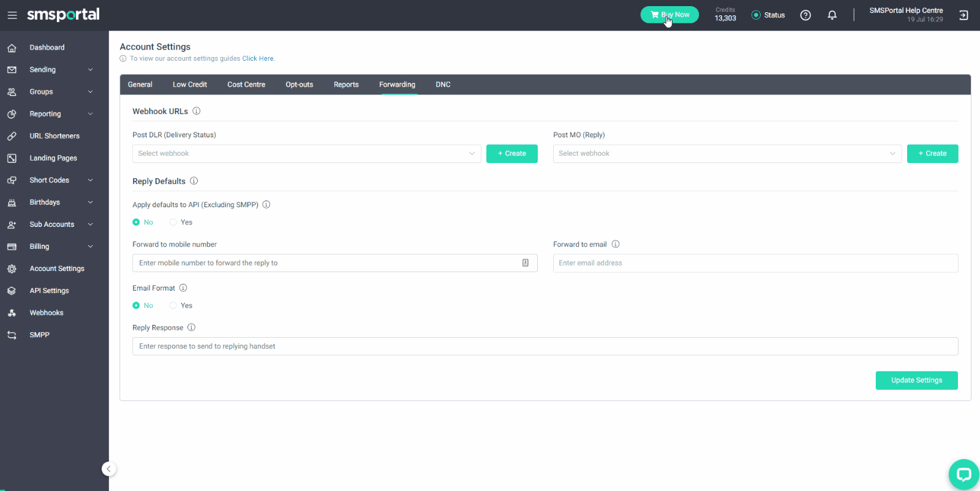Create a Post MO webhook
The height and width of the screenshot is (491, 980).
point(932,154)
